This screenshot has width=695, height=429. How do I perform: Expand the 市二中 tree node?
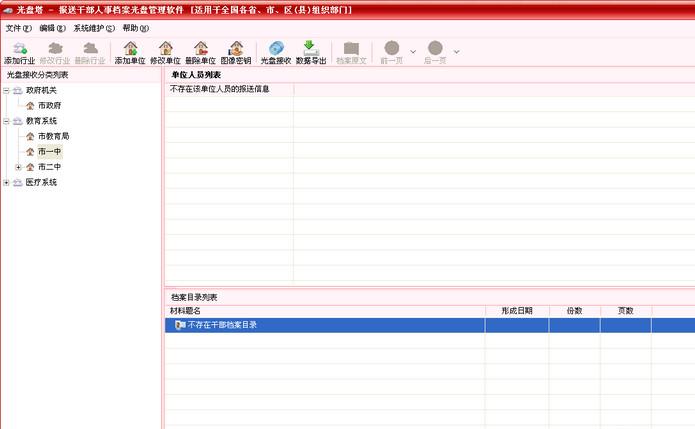coord(19,167)
